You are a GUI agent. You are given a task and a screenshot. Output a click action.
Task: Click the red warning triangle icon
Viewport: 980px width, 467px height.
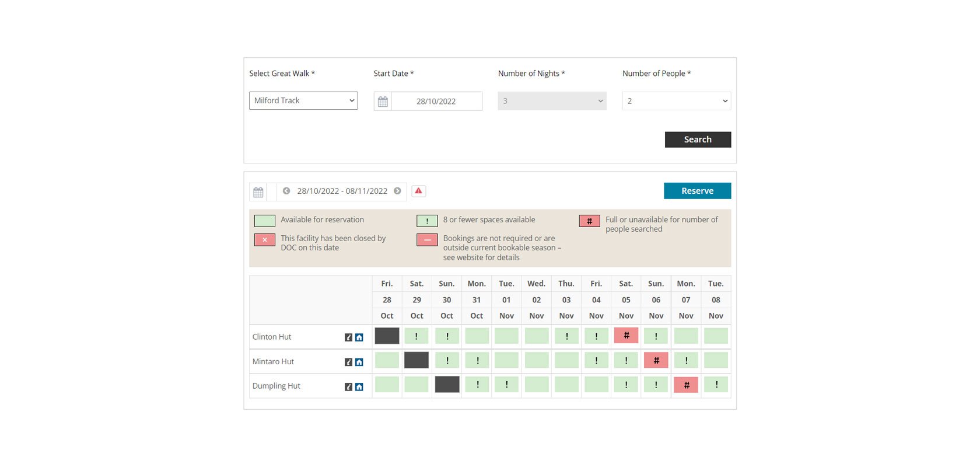pos(418,191)
